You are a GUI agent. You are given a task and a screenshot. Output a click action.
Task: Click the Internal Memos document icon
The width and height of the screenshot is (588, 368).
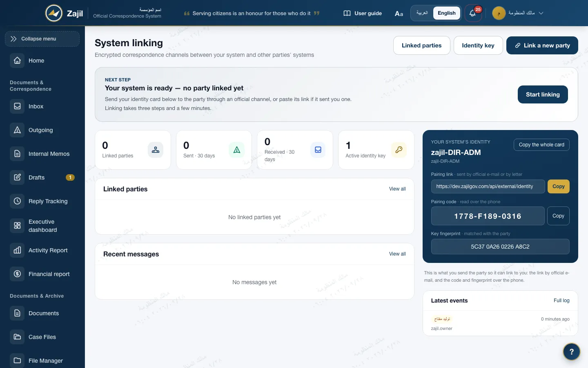click(17, 154)
